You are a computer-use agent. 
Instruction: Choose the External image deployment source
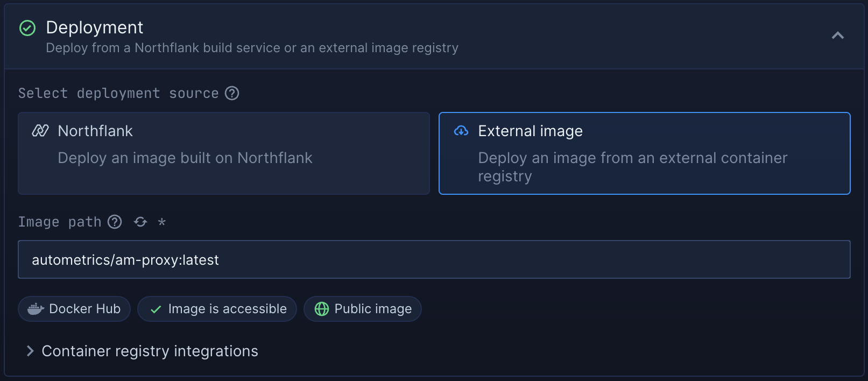click(644, 153)
